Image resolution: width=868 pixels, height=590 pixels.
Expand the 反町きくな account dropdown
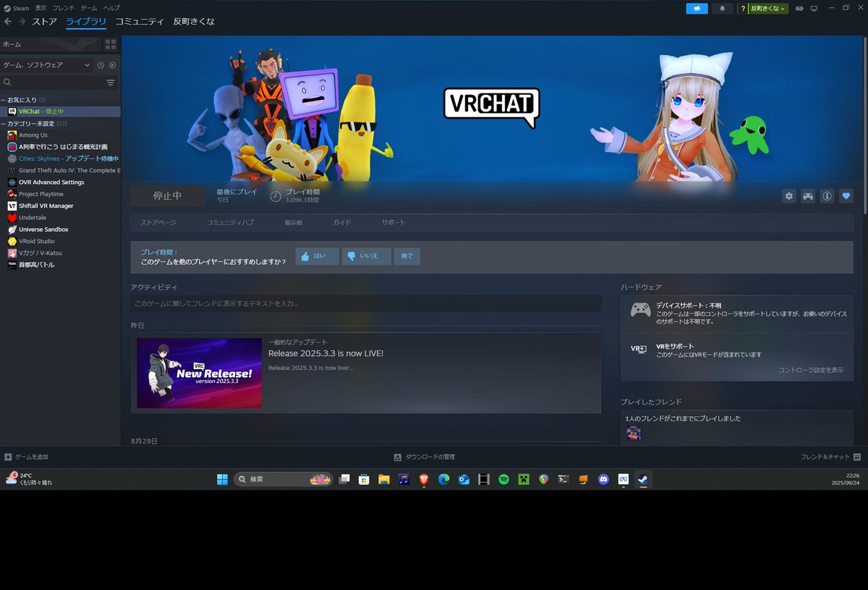pyautogui.click(x=768, y=9)
